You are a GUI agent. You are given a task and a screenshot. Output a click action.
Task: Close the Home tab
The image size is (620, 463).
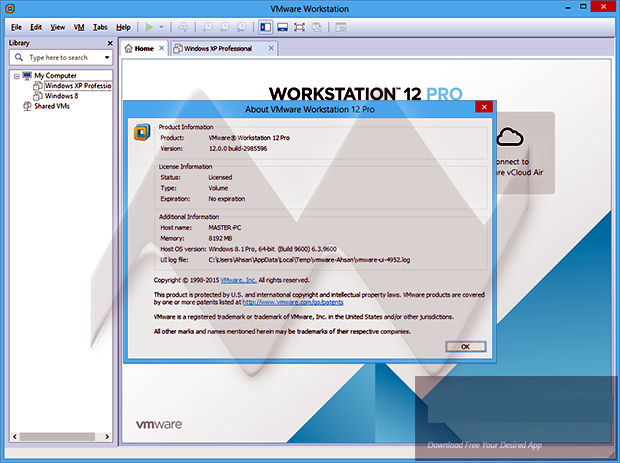(x=161, y=48)
